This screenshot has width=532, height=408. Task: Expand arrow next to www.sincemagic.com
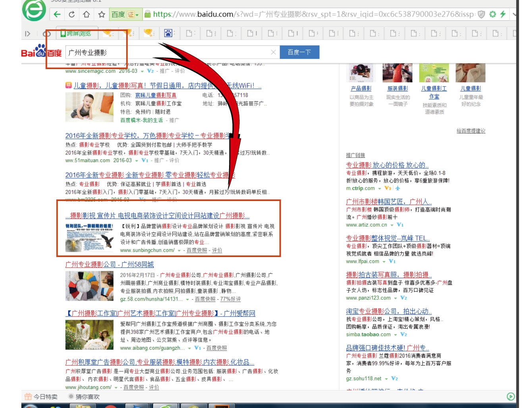(x=142, y=72)
